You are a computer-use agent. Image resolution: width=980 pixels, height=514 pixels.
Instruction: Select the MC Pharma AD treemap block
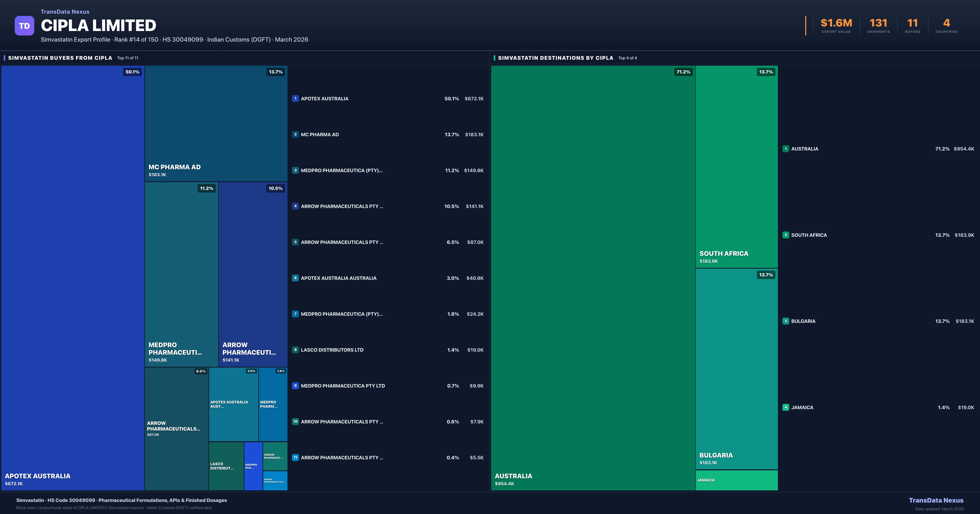coord(216,124)
